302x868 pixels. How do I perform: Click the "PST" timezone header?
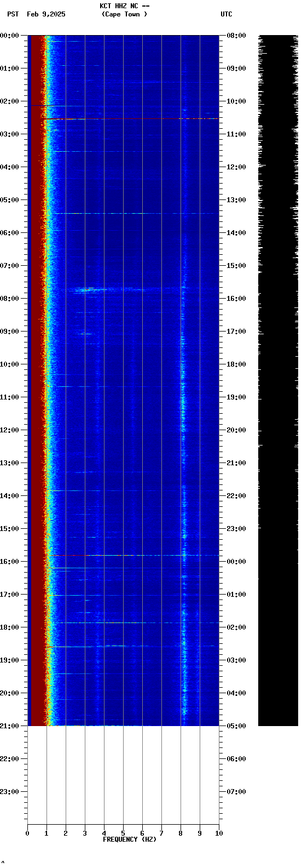[x=13, y=14]
